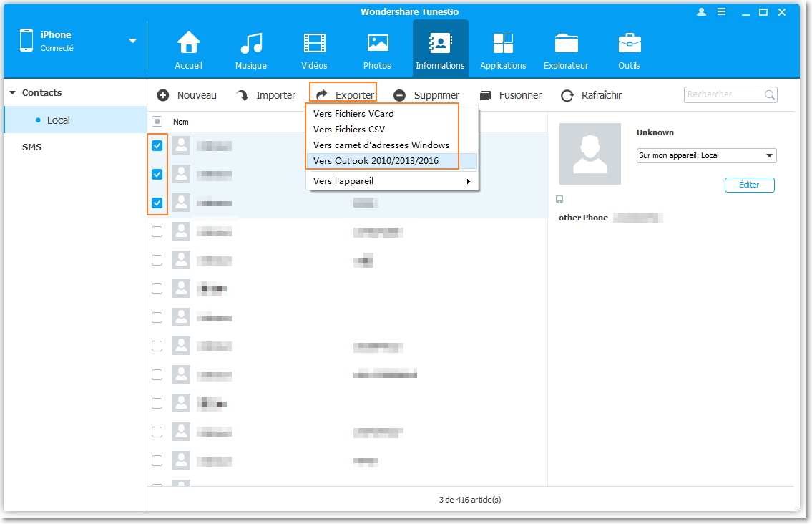This screenshot has width=812, height=524.
Task: Uncheck the first selected contact checkbox
Action: (157, 145)
